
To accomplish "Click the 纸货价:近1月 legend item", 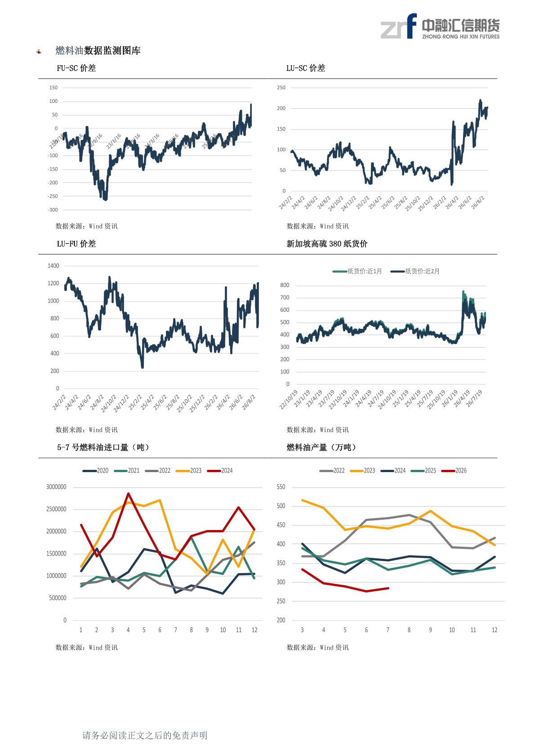I will point(357,271).
